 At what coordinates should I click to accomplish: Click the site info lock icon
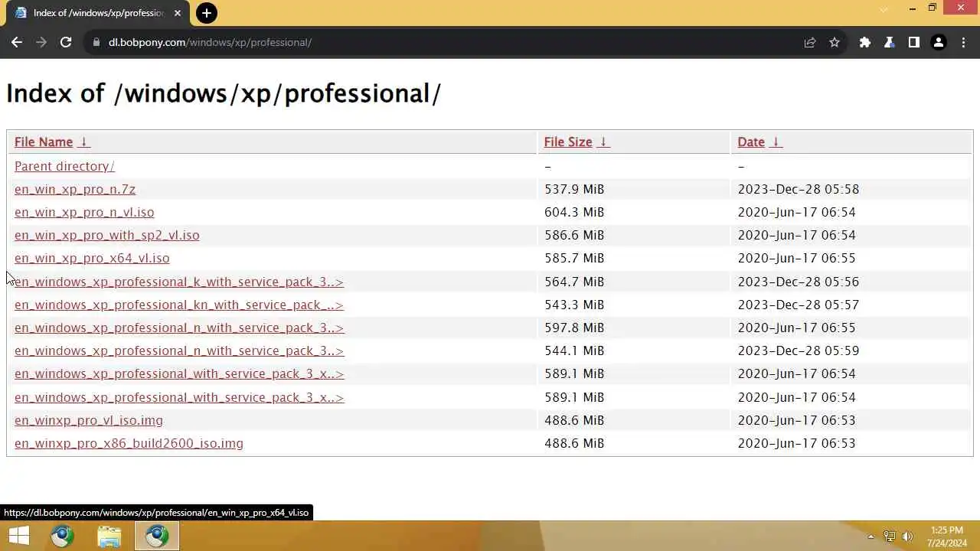(x=96, y=43)
